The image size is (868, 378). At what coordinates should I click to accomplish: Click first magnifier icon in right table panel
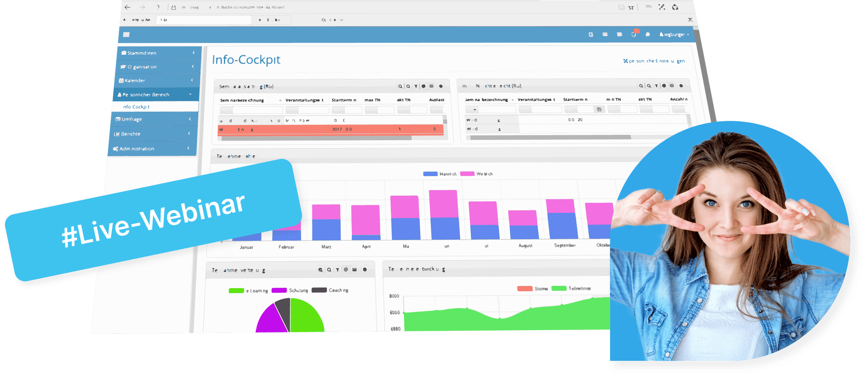pyautogui.click(x=641, y=86)
